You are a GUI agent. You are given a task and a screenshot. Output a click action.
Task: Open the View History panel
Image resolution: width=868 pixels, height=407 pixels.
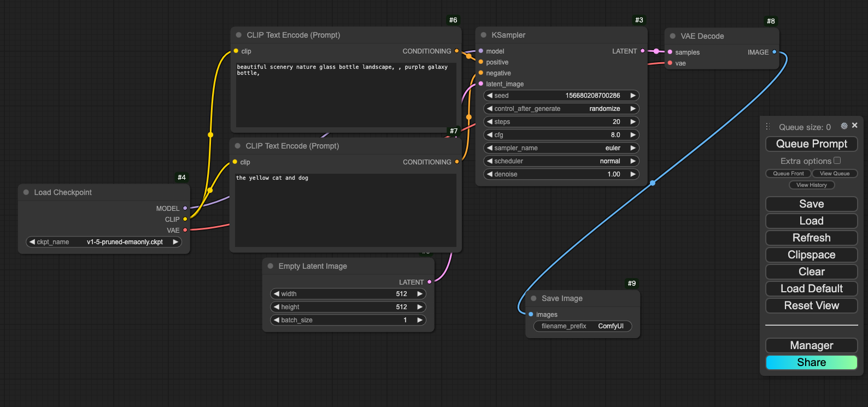[x=811, y=185]
